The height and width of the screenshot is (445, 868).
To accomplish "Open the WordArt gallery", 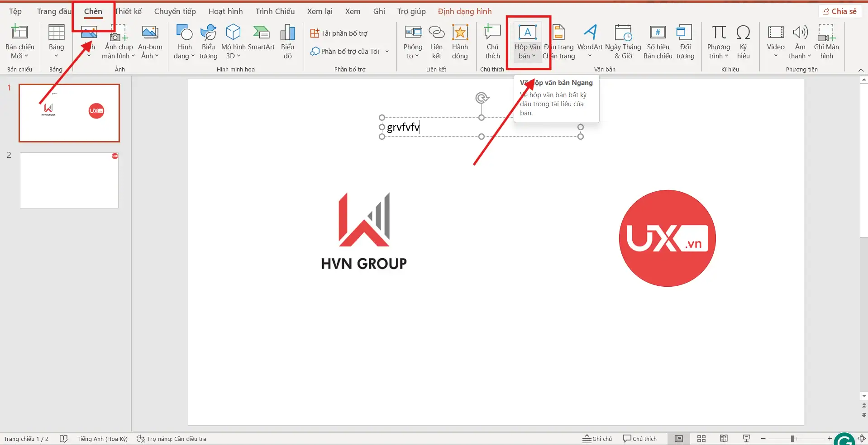I will (x=590, y=41).
